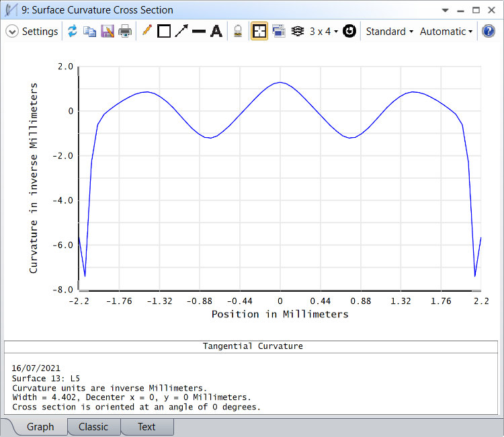Click the window title bar app icon
The width and height of the screenshot is (504, 437).
(11, 10)
